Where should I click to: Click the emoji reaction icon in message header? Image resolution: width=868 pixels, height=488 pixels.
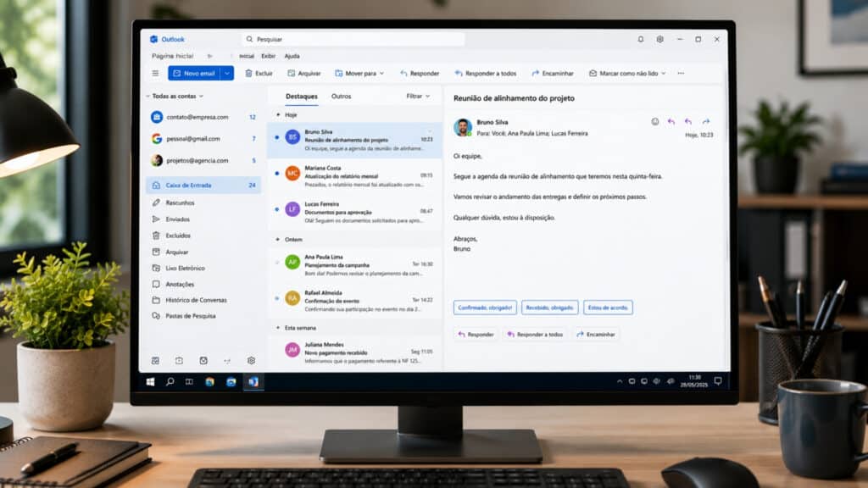655,122
